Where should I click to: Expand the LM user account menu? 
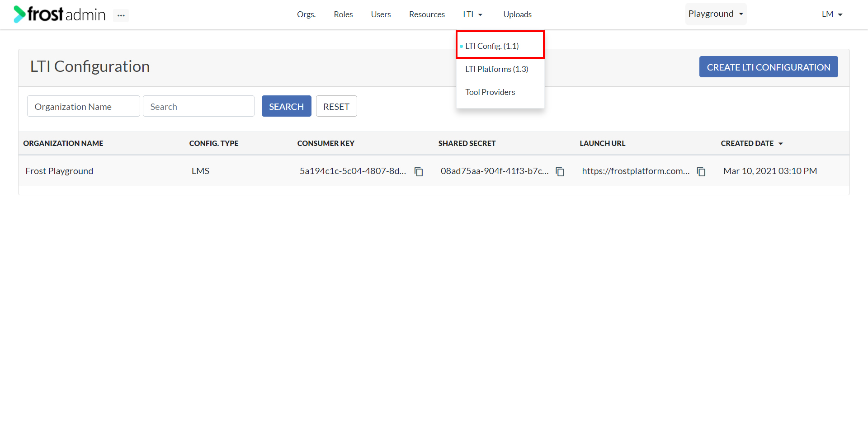click(x=832, y=14)
